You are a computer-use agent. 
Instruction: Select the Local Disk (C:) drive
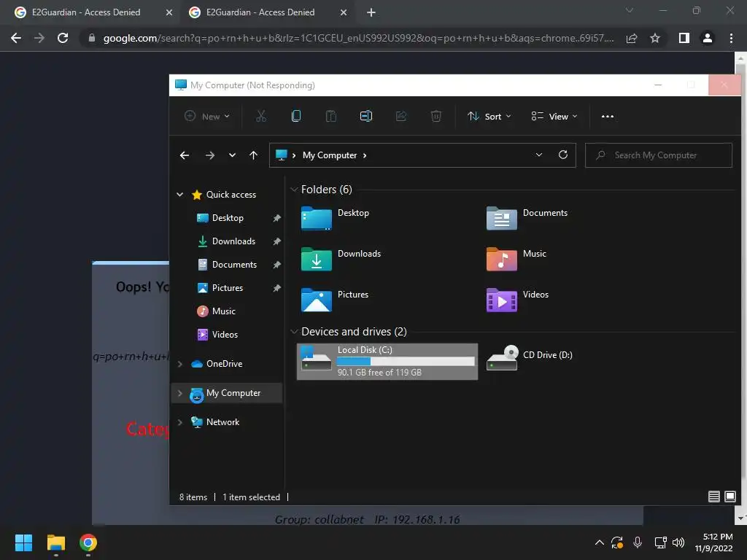click(x=387, y=362)
